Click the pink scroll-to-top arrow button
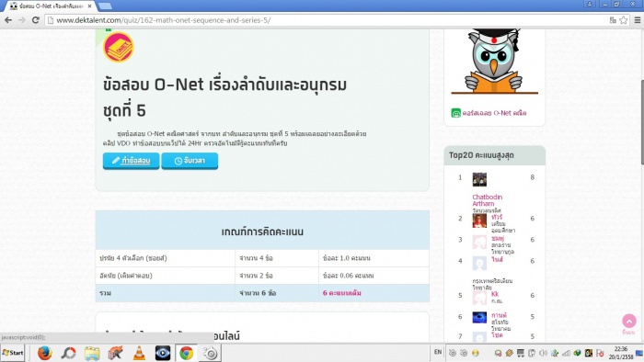 point(628,321)
